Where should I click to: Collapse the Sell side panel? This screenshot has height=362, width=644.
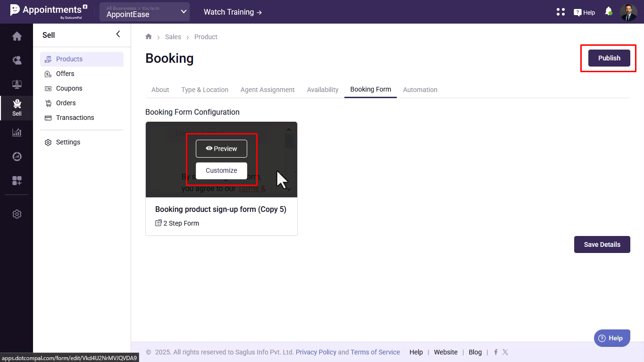(x=118, y=34)
